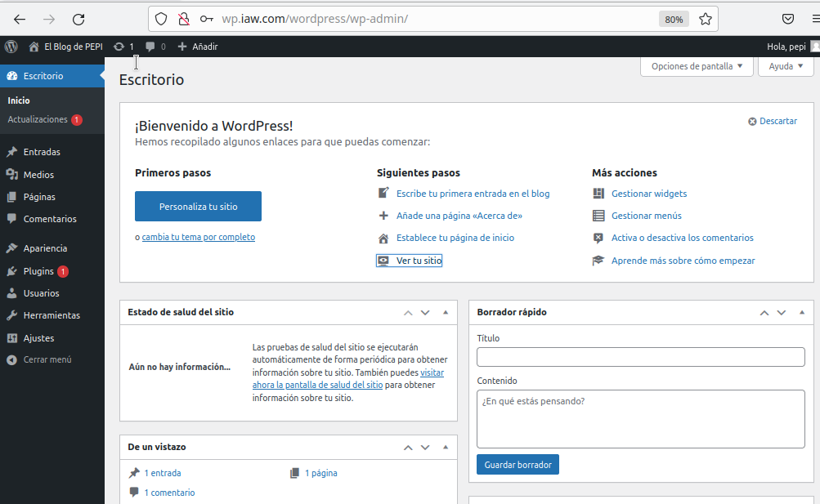
Task: Go to Apariencia in the sidebar
Action: [45, 248]
